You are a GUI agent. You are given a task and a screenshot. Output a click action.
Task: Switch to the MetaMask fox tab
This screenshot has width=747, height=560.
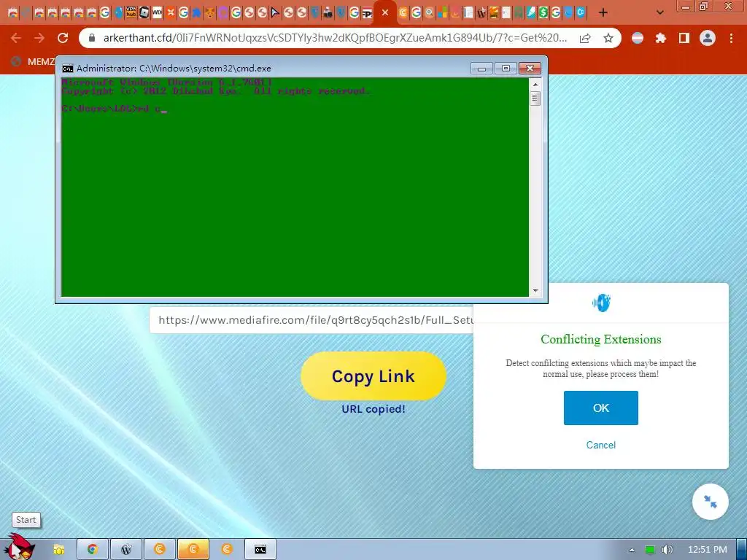point(209,12)
